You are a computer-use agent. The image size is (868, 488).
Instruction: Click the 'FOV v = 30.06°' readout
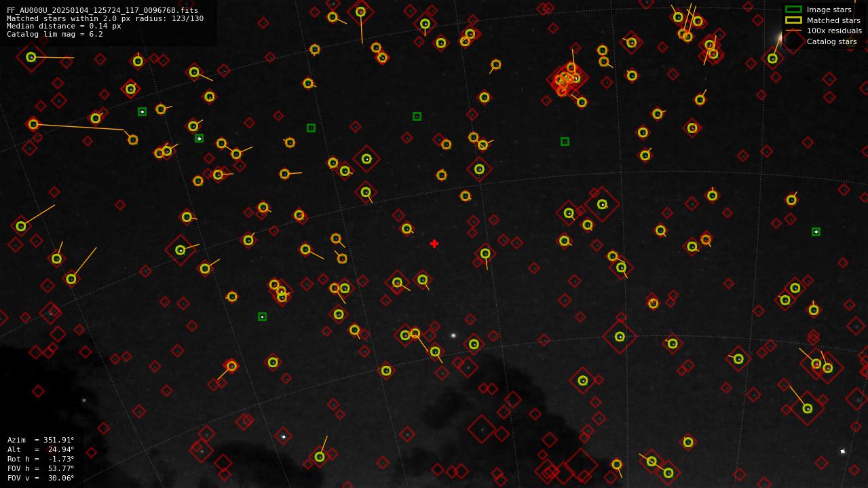click(41, 478)
